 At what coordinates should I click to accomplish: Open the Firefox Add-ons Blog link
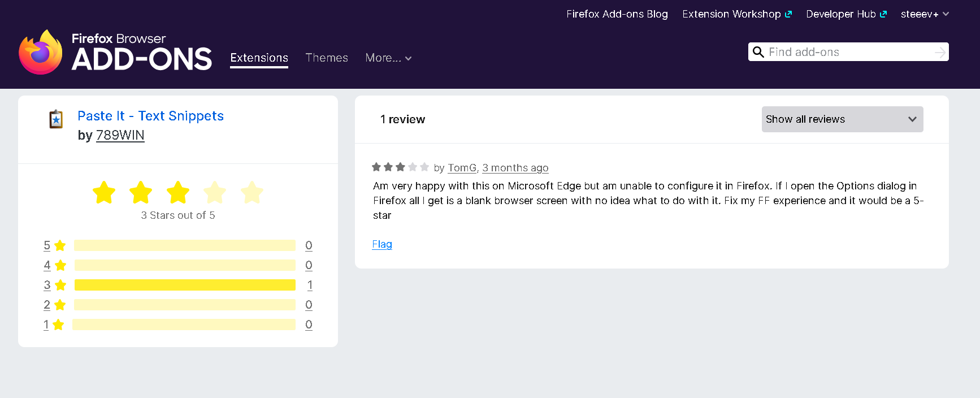(617, 14)
